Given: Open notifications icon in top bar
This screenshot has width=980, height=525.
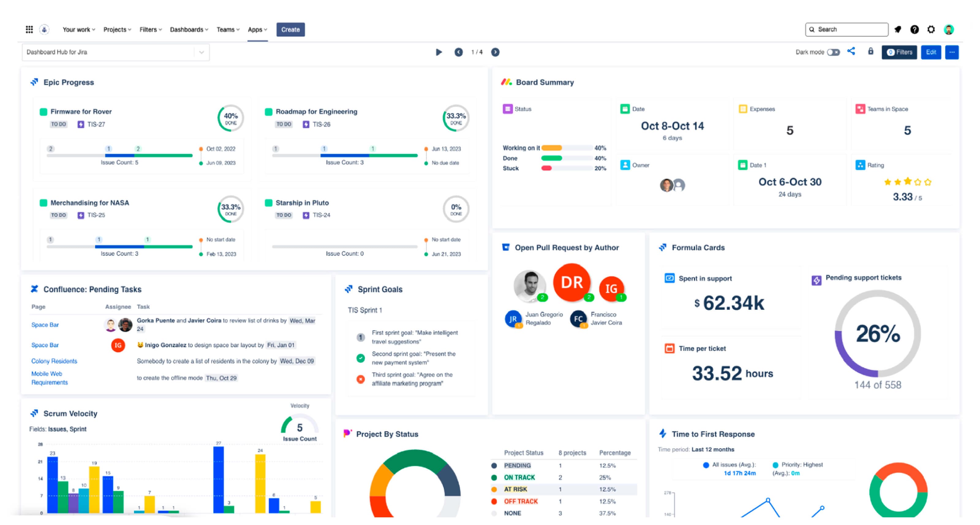Looking at the screenshot, I should pos(898,29).
